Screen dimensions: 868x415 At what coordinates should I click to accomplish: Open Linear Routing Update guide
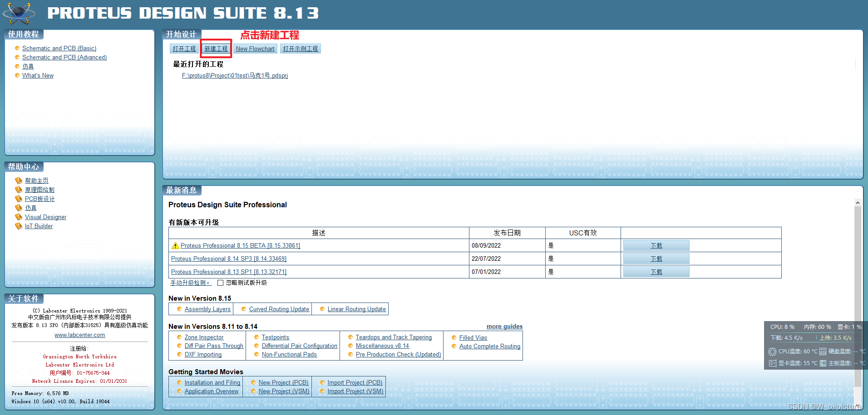(x=357, y=309)
